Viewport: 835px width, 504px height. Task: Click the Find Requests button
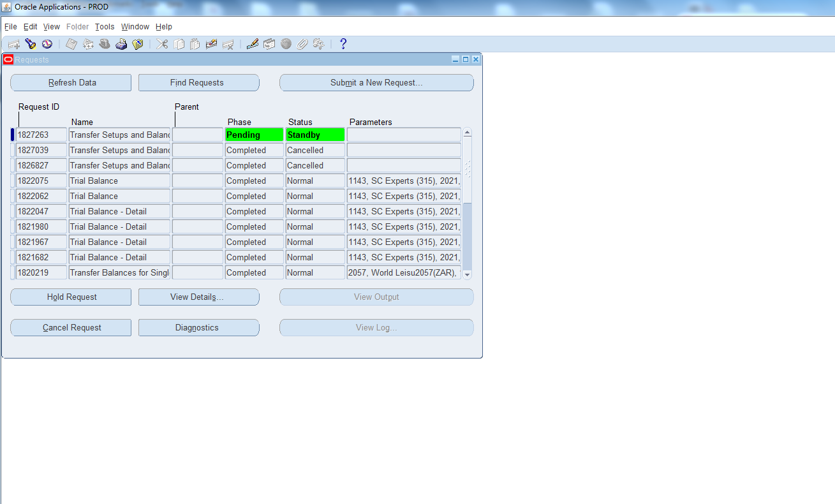click(x=198, y=83)
